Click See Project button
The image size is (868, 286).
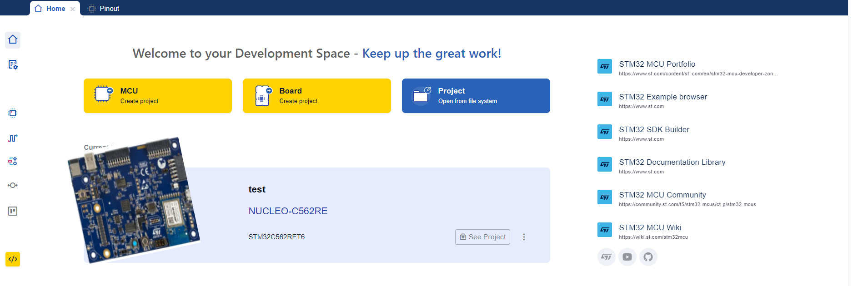tap(482, 237)
